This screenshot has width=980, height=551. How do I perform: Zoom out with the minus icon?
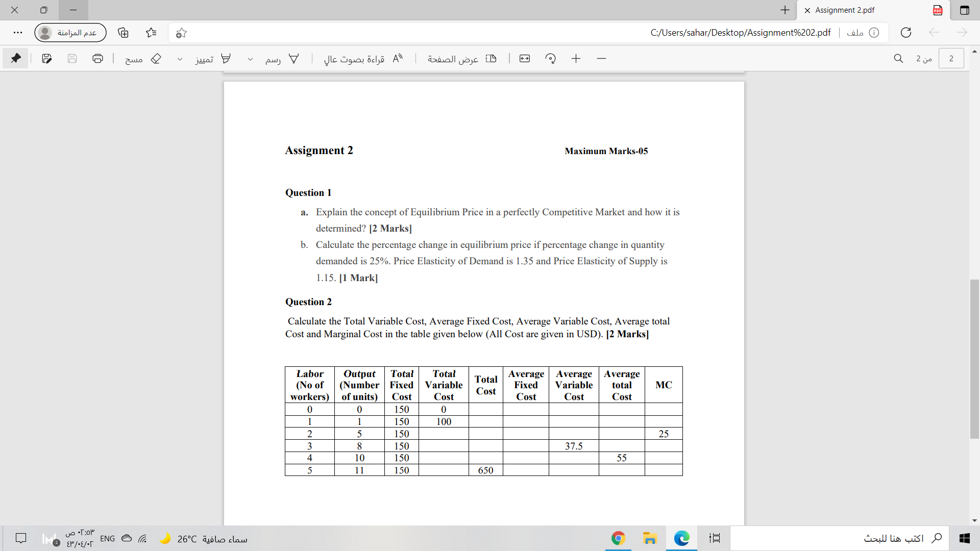coord(601,59)
